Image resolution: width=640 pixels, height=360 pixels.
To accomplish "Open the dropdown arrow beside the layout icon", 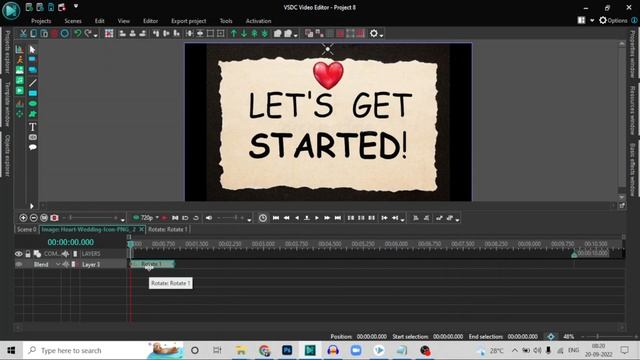I will pyautogui.click(x=592, y=20).
